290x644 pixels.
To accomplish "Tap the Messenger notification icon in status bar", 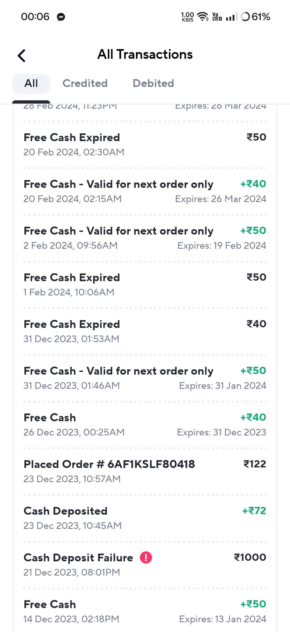I will coord(61,17).
